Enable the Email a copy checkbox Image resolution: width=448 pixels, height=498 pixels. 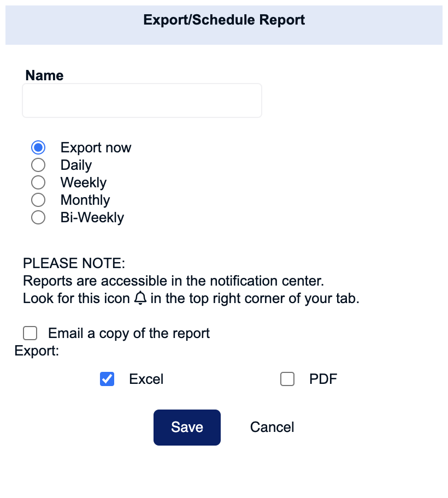pyautogui.click(x=30, y=333)
